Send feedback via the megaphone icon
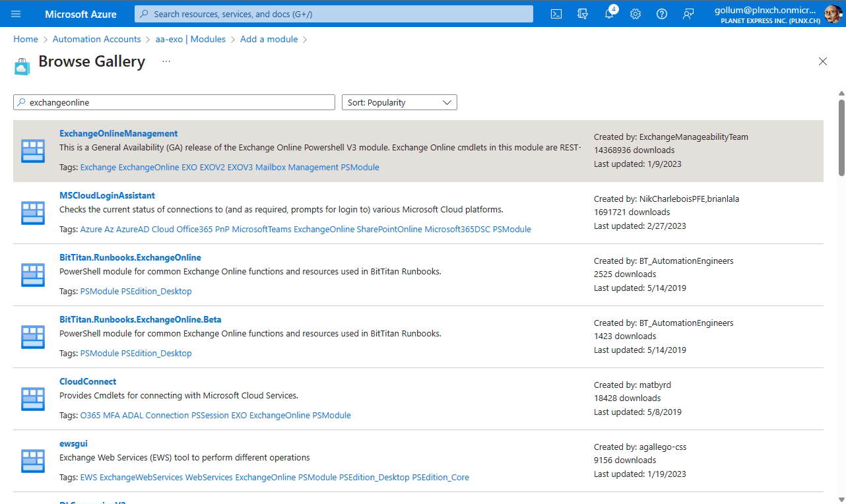Image resolution: width=846 pixels, height=504 pixels. click(x=688, y=13)
